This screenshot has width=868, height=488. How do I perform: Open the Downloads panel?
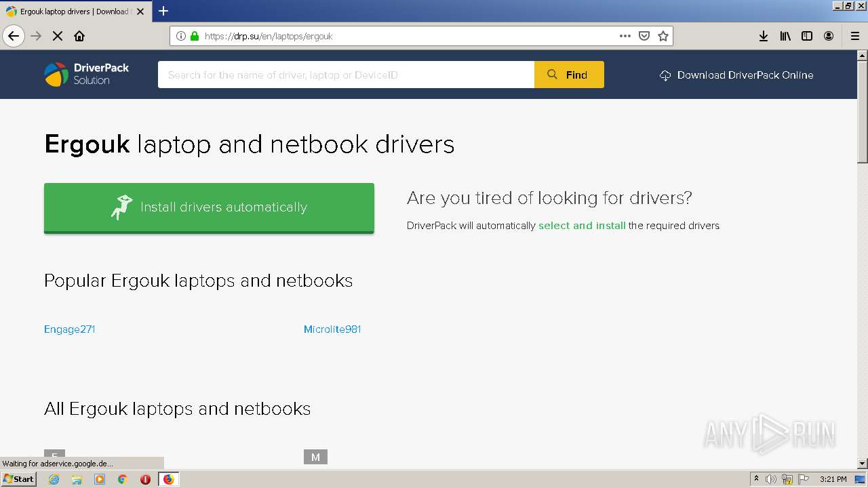click(x=764, y=36)
